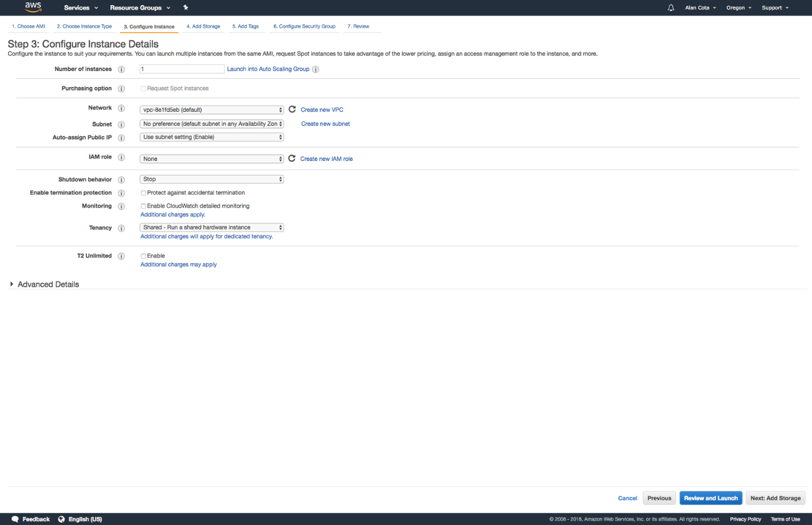Focus the Number of instances field
This screenshot has width=812, height=525.
point(182,69)
